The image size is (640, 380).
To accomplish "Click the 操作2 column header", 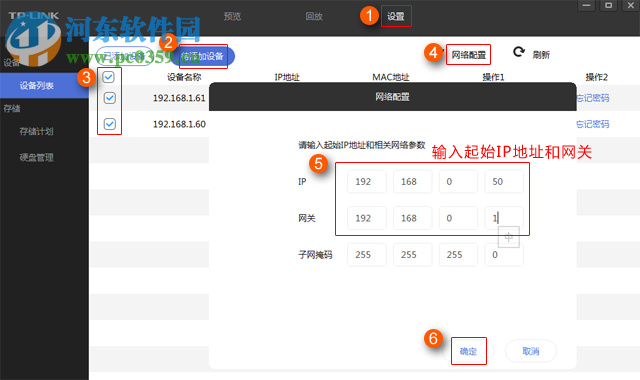I will click(596, 77).
